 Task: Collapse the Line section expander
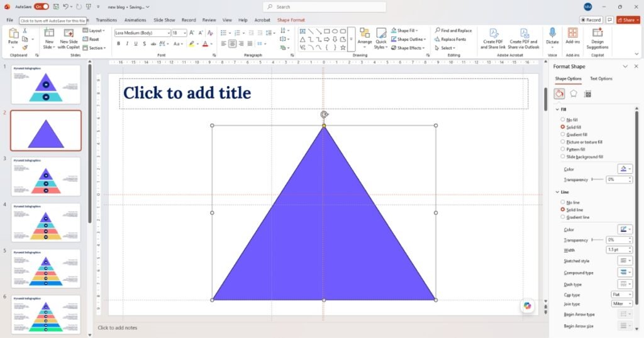click(557, 192)
